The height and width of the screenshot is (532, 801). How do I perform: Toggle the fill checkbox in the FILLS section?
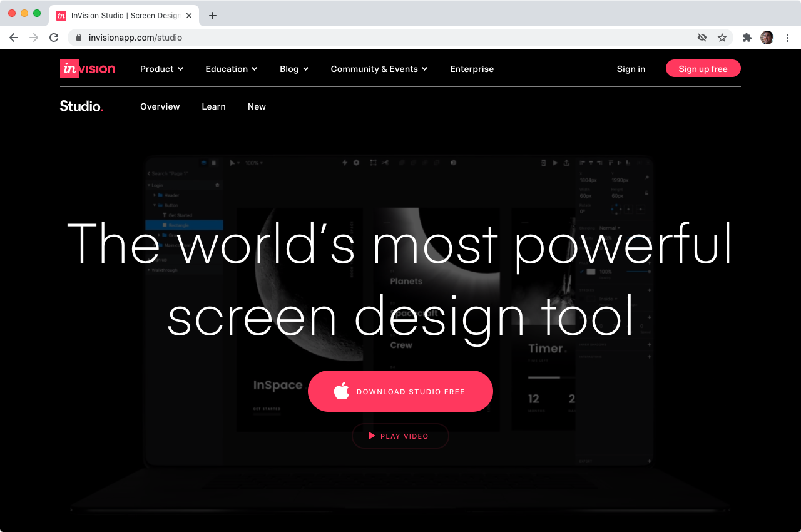tap(582, 271)
